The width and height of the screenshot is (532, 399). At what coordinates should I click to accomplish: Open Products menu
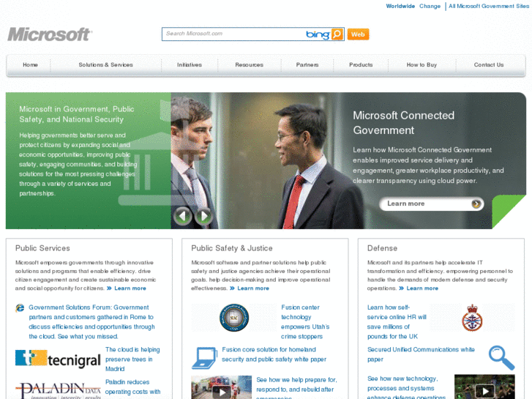tap(361, 65)
